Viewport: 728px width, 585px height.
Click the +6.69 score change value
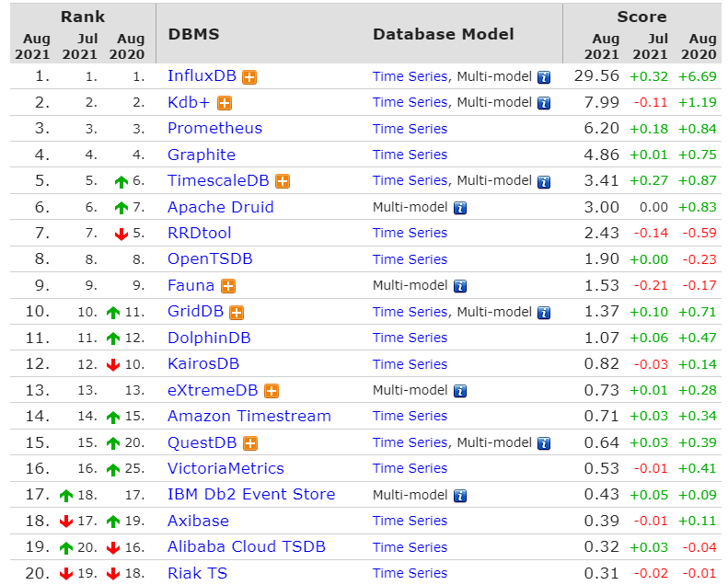click(x=698, y=76)
